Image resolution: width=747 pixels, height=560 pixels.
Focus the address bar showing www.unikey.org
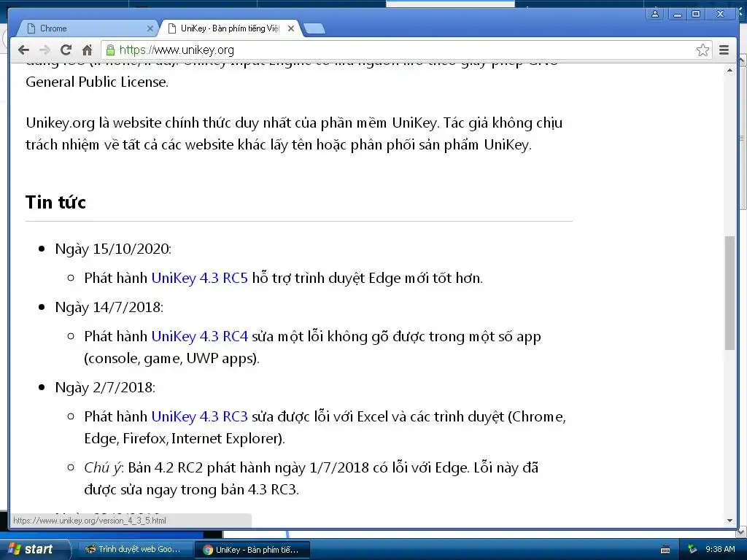pyautogui.click(x=405, y=50)
